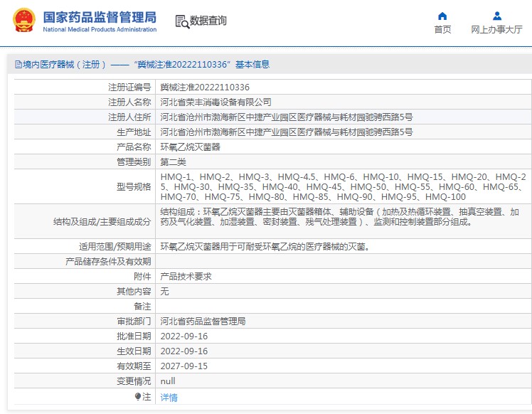Select the 适用范围/预期用途 label
The width and height of the screenshot is (532, 414).
click(115, 247)
